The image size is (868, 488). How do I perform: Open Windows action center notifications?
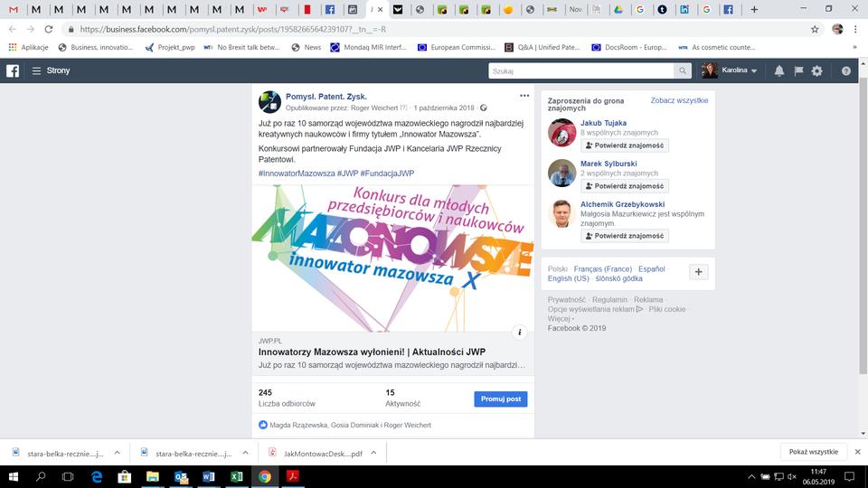(849, 476)
